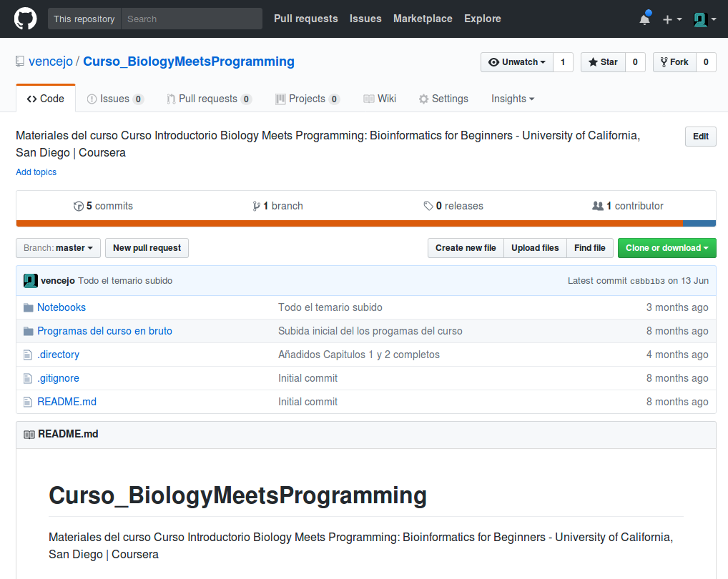This screenshot has width=728, height=579.
Task: Open the Unwatch dropdown
Action: tap(517, 62)
